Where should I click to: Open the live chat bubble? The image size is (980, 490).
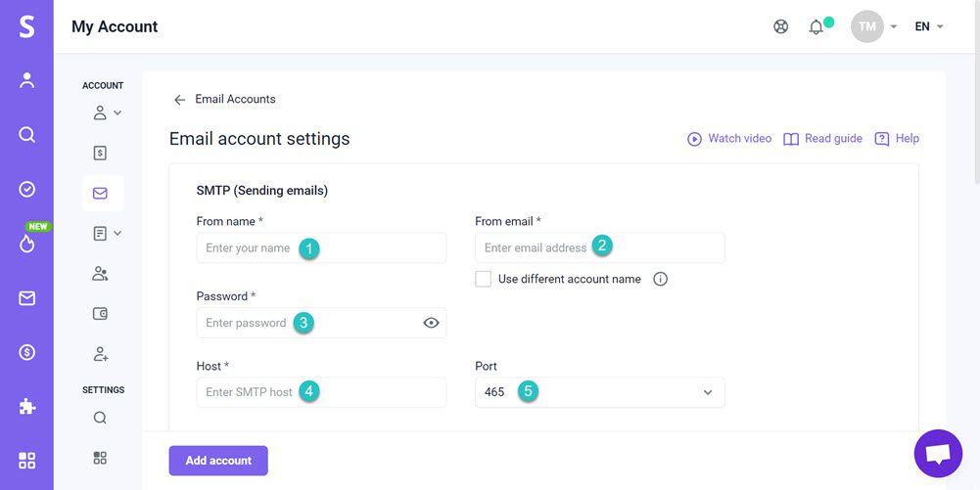[x=938, y=454]
